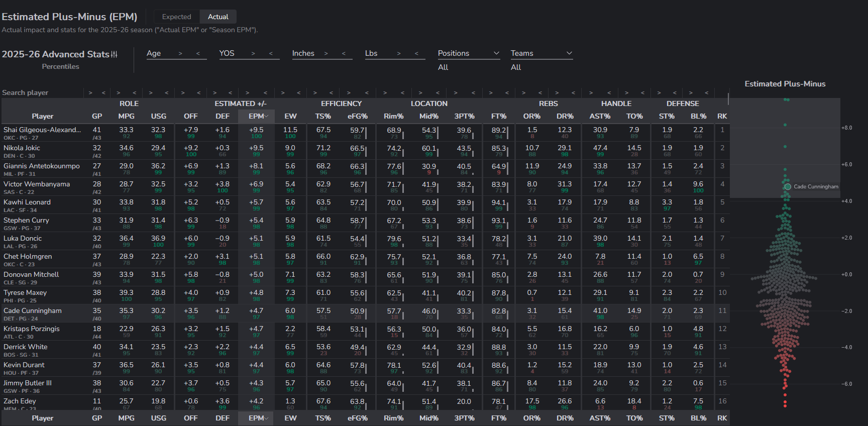Viewport: 868px width, 426px height.
Task: Click Kristaps Porzingis's TO% value 6.0
Action: (x=634, y=329)
